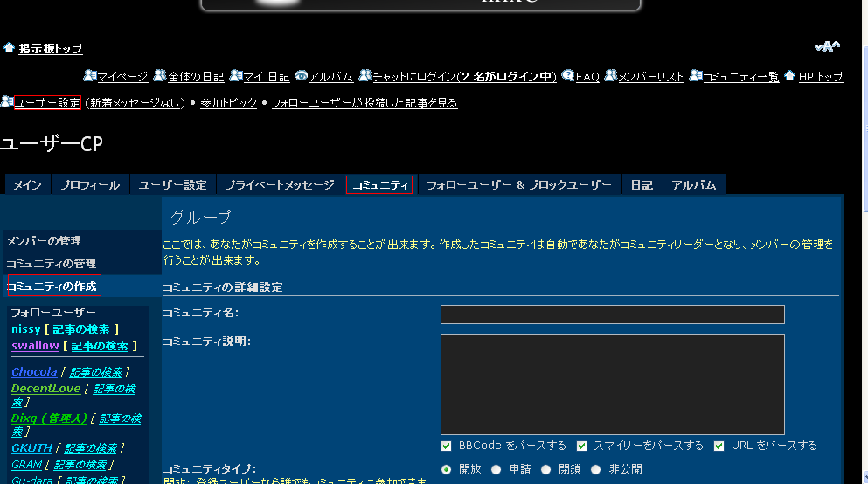Screen dimensions: 868x484
Task: Select the コミュニティ tab
Action: pyautogui.click(x=379, y=184)
